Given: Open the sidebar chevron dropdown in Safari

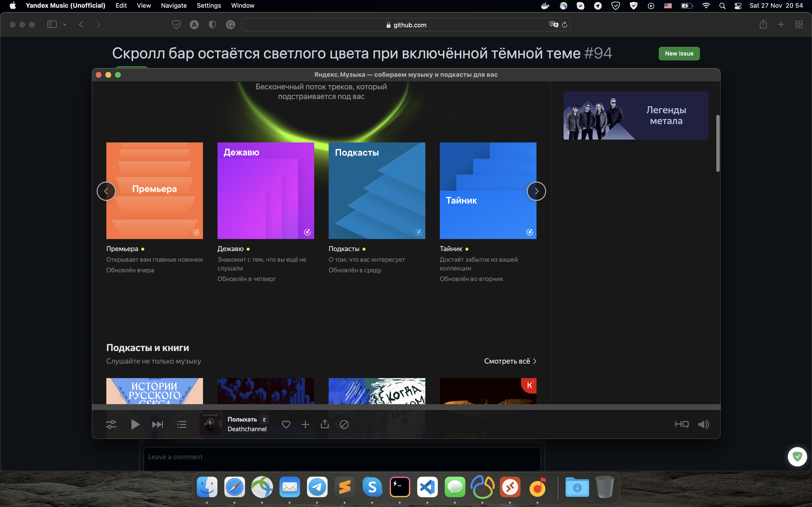Looking at the screenshot, I should (65, 24).
